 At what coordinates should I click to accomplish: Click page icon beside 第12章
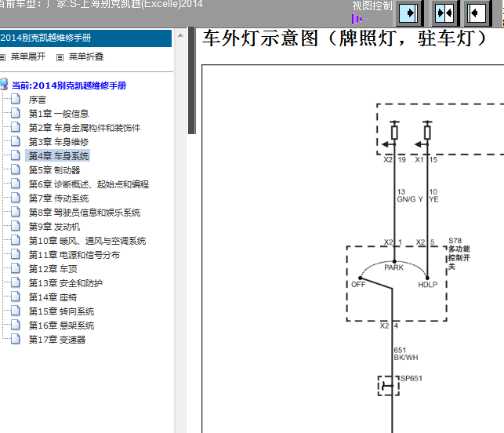pos(16,268)
